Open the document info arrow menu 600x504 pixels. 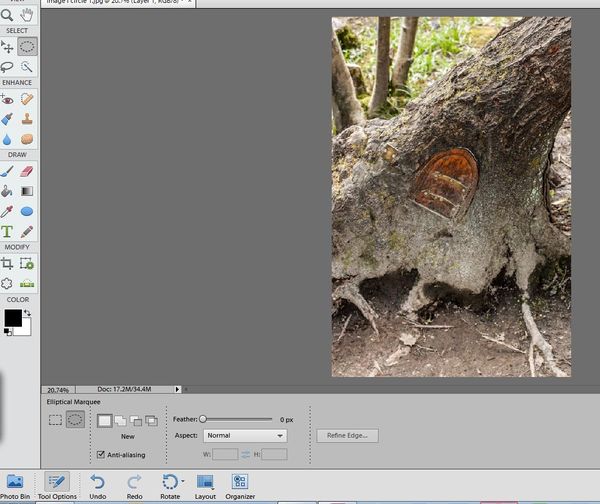tap(177, 390)
